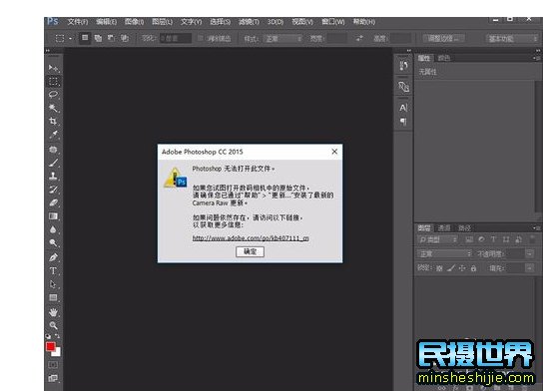This screenshot has height=392, width=543.
Task: Click the 确定 button in dialog
Action: coord(250,251)
